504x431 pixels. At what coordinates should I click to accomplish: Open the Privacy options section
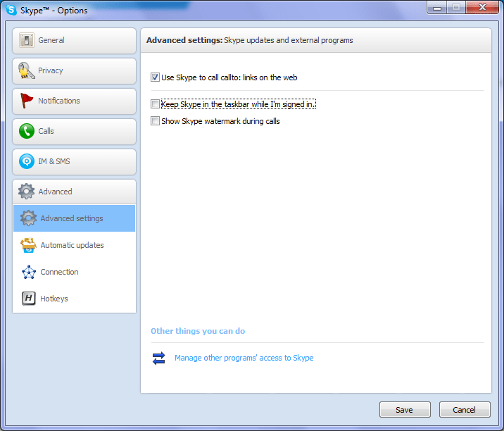pyautogui.click(x=74, y=70)
